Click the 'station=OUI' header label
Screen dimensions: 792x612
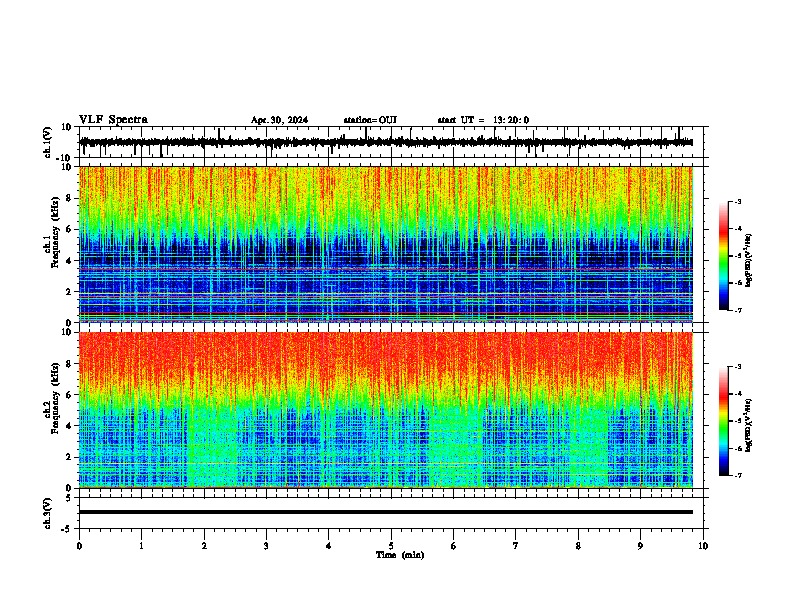pos(370,120)
